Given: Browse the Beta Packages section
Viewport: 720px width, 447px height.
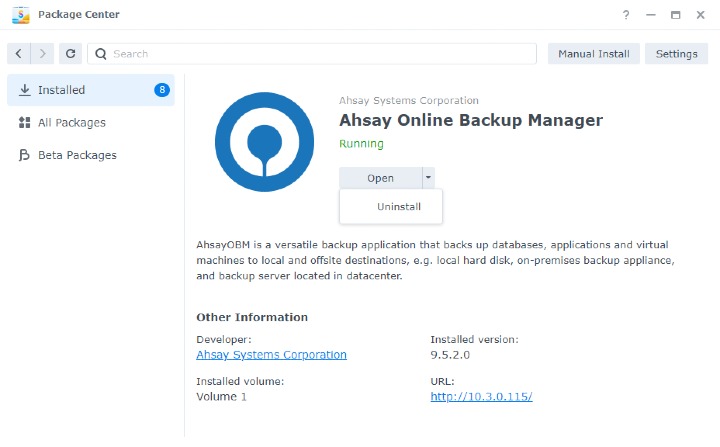Looking at the screenshot, I should pos(77,155).
